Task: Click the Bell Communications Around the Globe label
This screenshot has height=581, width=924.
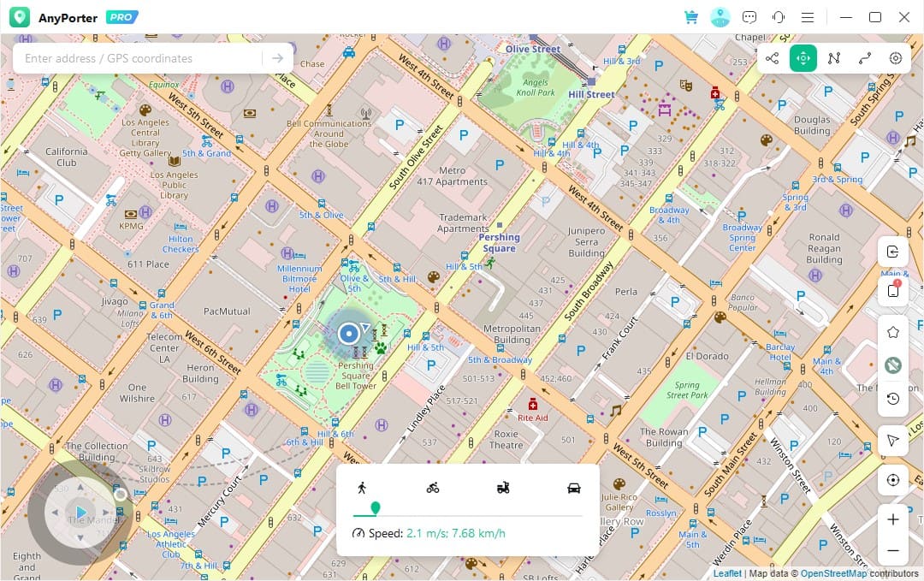Action: pos(329,133)
